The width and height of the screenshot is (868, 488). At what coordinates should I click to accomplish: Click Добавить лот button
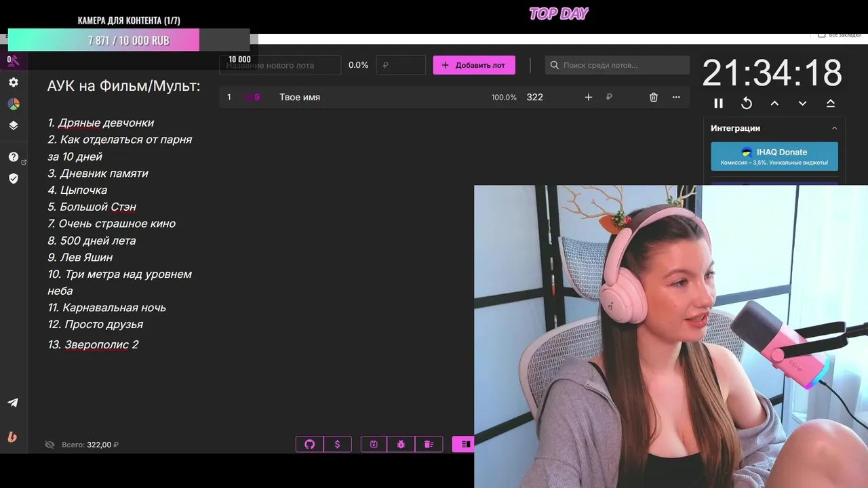474,65
